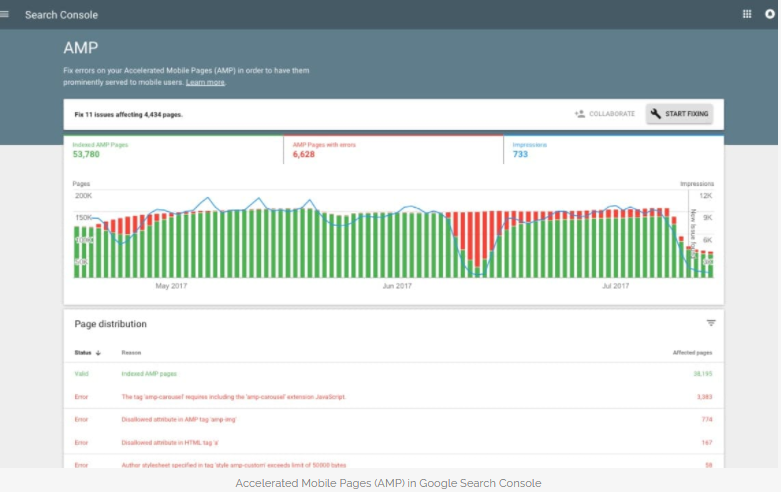Switch to AMP Pages with errors tab

tap(392, 150)
